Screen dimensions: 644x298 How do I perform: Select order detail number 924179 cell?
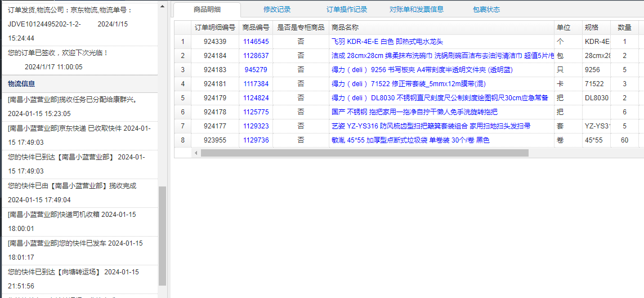(x=215, y=98)
